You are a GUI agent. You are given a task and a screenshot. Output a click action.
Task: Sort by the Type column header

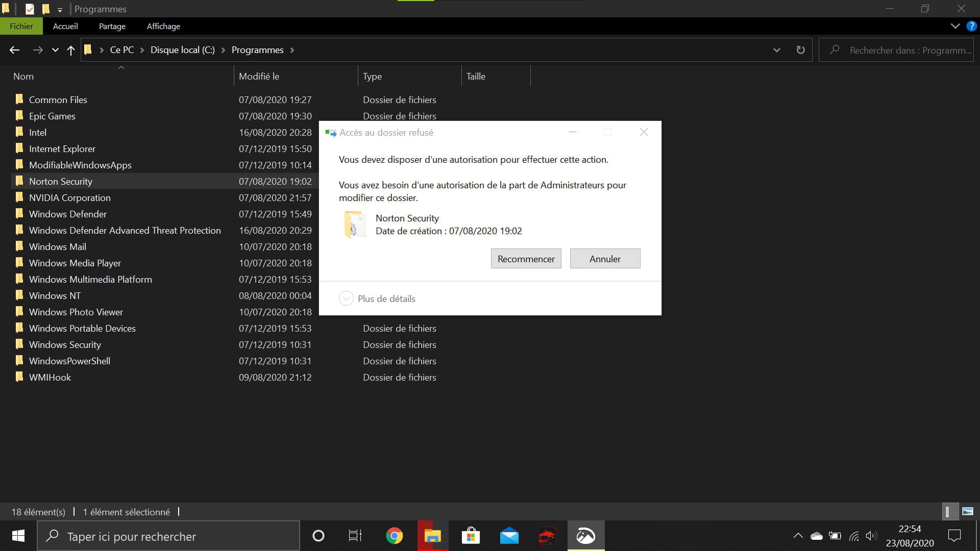click(372, 76)
